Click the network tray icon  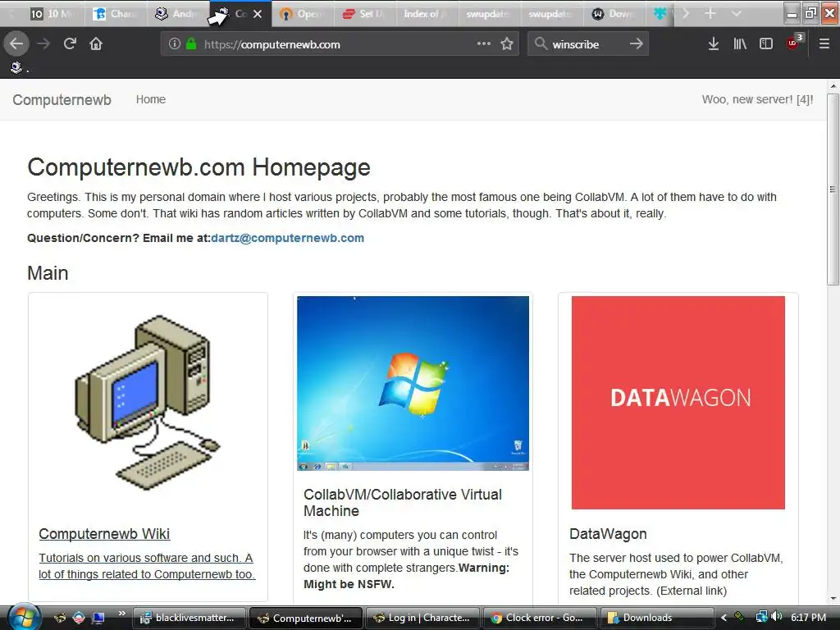coord(761,617)
